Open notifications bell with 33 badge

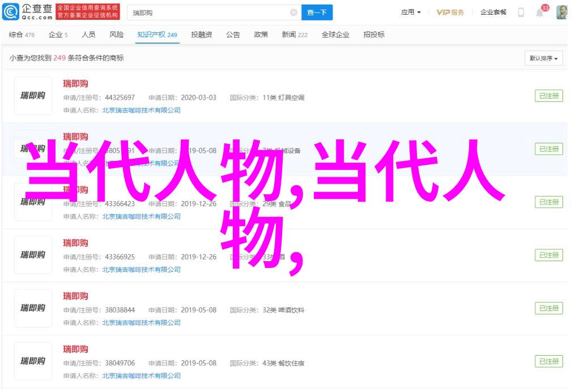click(x=539, y=12)
